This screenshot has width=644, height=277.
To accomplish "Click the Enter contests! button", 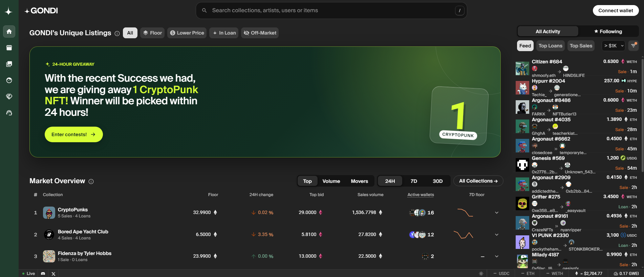I will pyautogui.click(x=74, y=134).
